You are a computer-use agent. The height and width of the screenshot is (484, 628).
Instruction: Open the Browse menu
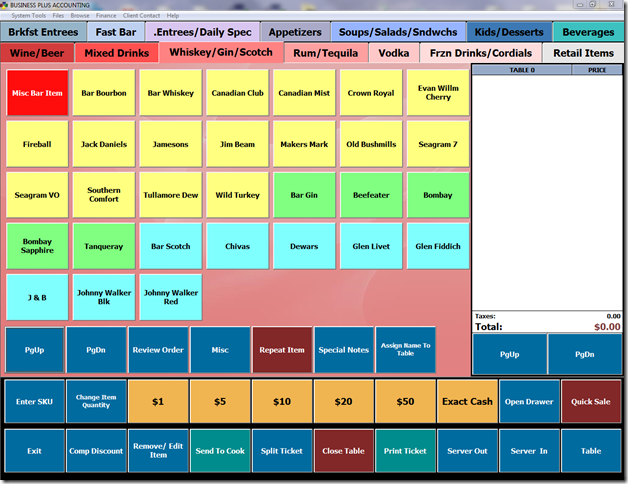click(80, 16)
